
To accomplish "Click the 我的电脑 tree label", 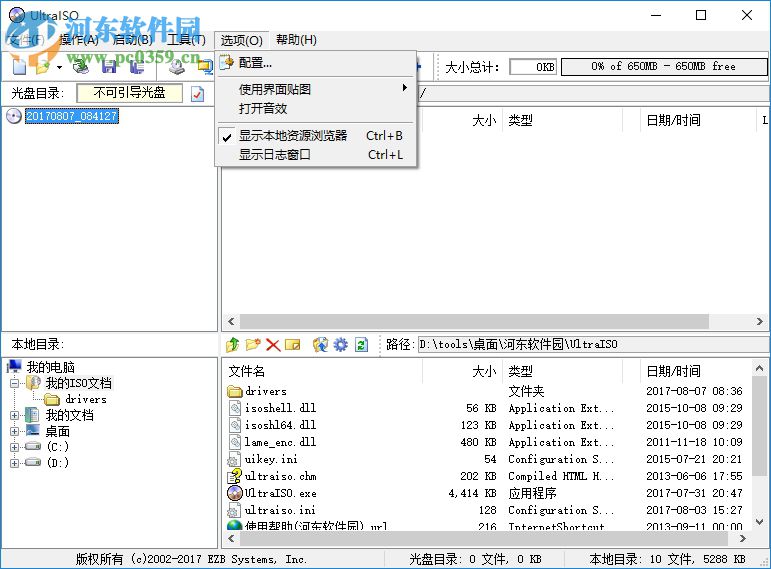I will pos(51,367).
